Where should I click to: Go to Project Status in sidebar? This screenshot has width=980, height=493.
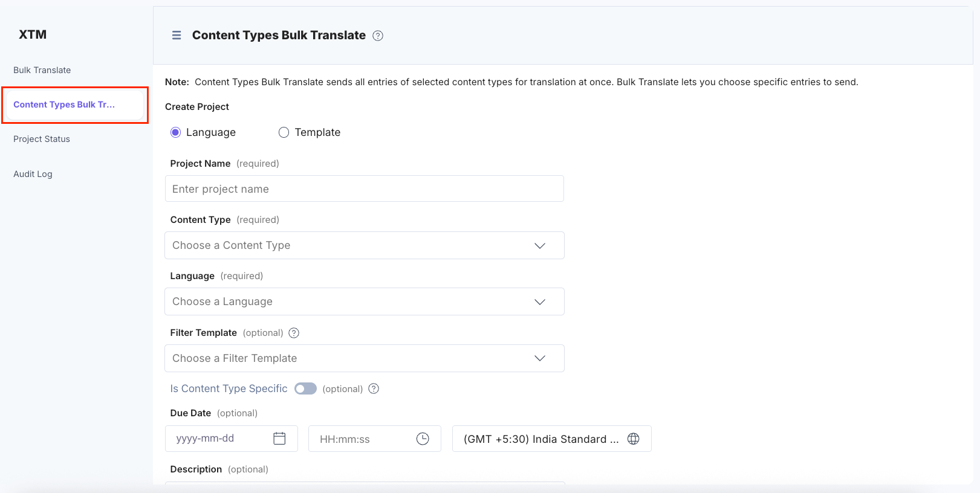42,139
